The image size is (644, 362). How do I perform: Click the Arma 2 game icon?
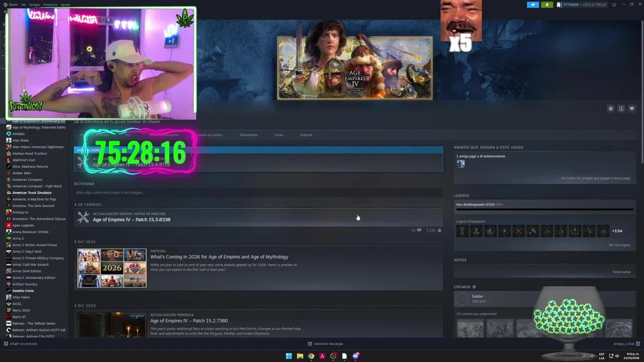(9, 238)
